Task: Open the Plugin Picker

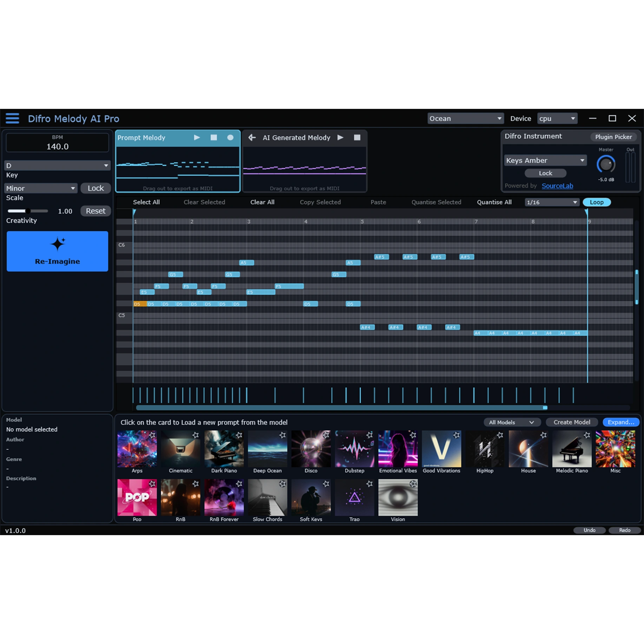Action: [613, 137]
